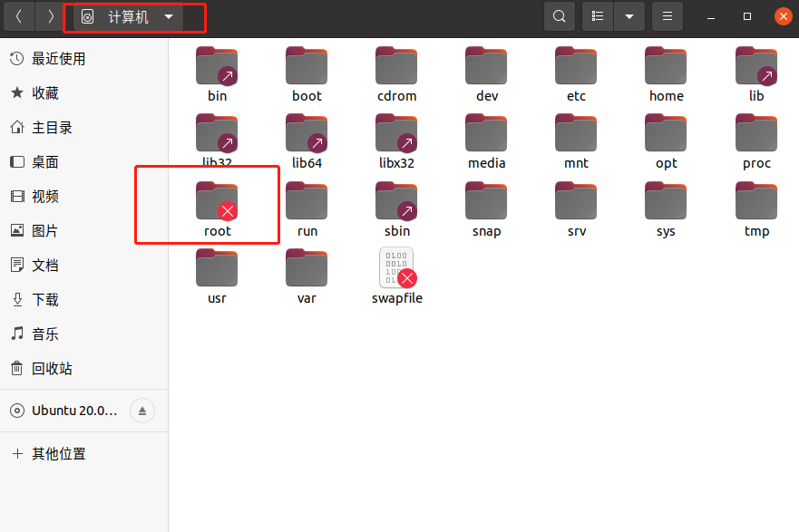The width and height of the screenshot is (799, 532).
Task: Select the usr folder icon
Action: tap(217, 267)
